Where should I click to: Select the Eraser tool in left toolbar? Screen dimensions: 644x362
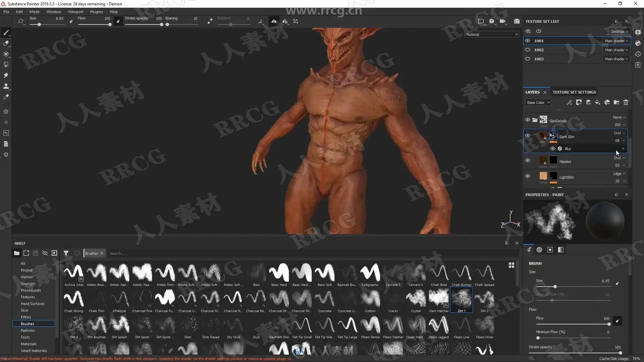click(x=6, y=43)
